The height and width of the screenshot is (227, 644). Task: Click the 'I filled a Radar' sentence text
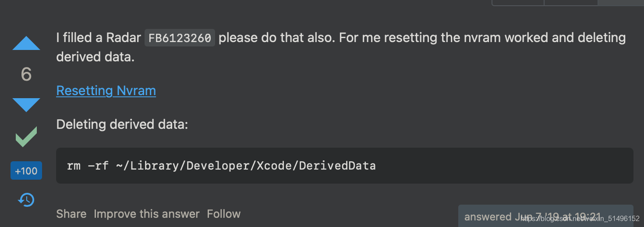[x=99, y=38]
